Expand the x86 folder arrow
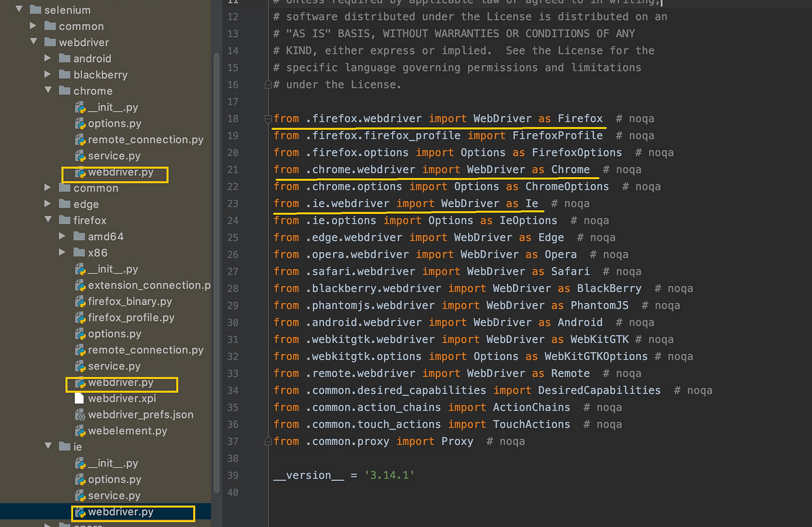 [62, 252]
